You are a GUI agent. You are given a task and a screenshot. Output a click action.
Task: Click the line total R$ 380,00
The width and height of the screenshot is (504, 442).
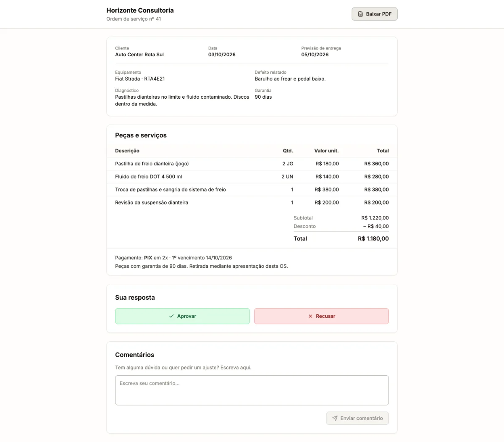point(376,190)
